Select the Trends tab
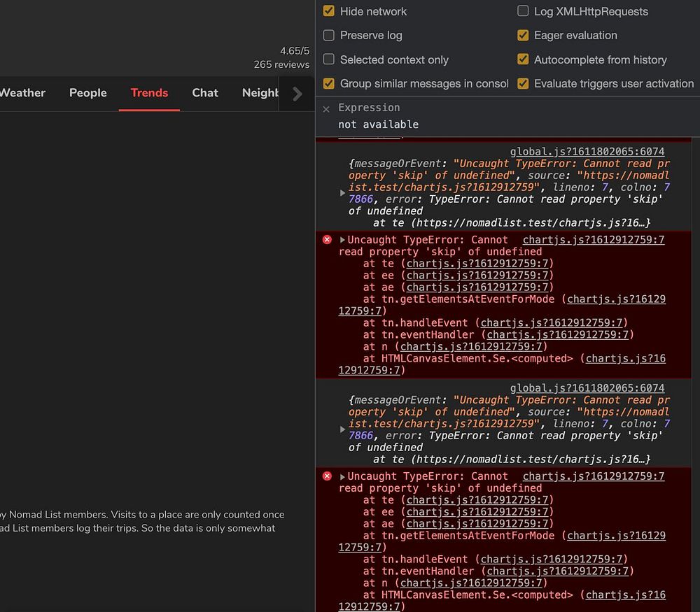Viewport: 700px width, 612px height. point(149,93)
